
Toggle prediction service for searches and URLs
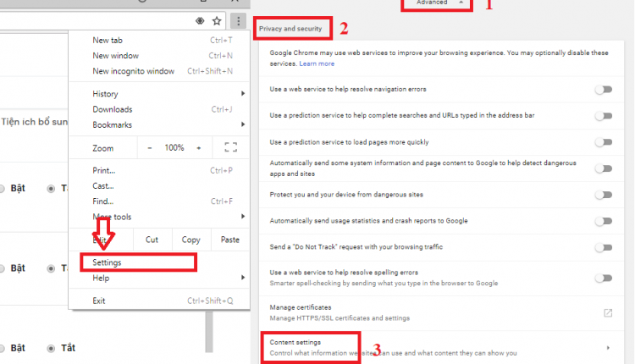point(604,116)
